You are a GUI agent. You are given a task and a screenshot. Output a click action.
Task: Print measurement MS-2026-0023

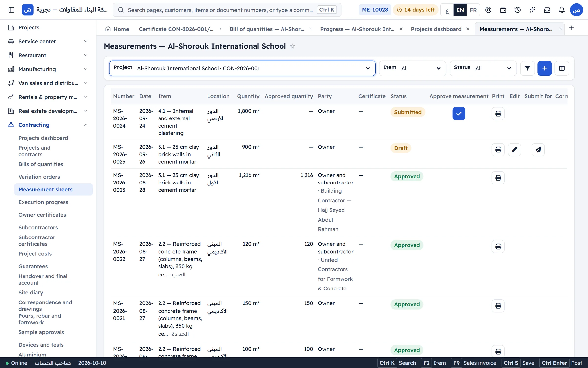click(498, 178)
